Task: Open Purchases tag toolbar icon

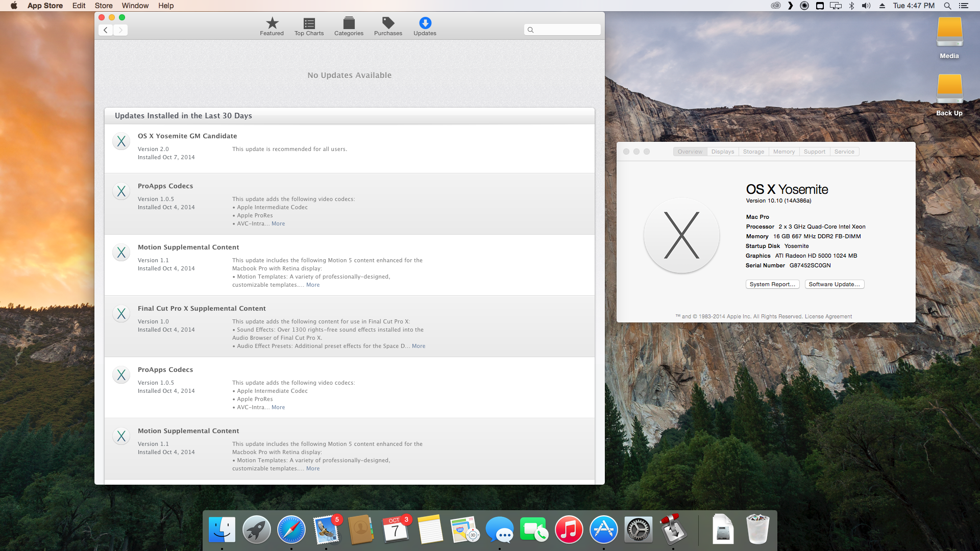Action: tap(388, 26)
